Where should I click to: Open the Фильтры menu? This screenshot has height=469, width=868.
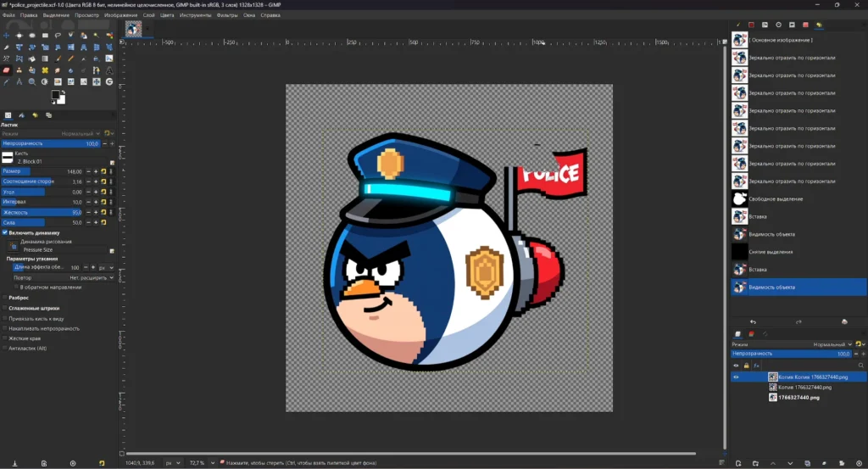[227, 15]
